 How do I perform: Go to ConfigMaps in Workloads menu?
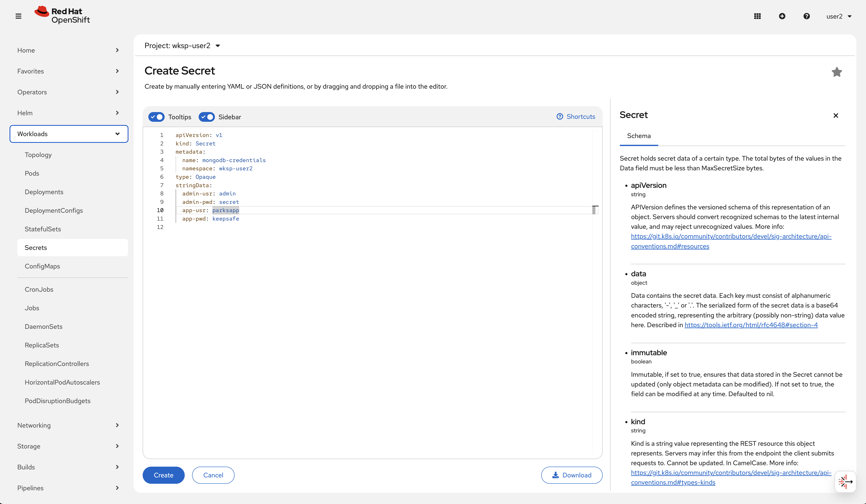[x=42, y=266]
